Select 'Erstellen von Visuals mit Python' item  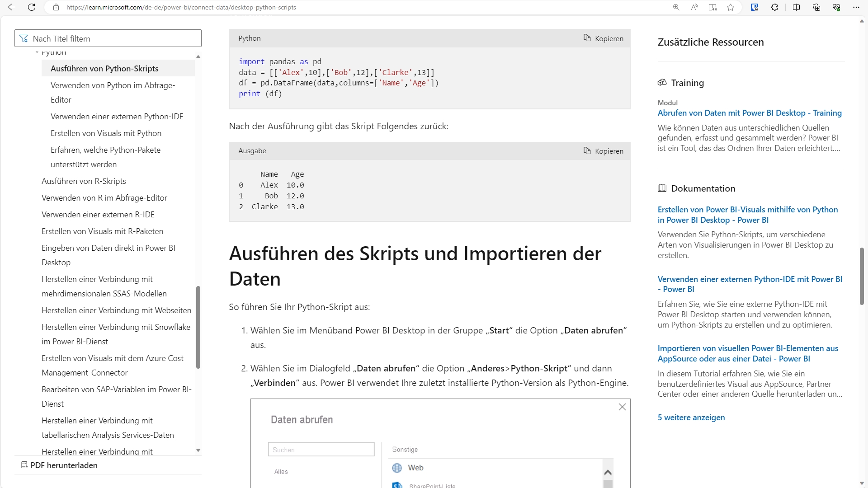(106, 133)
